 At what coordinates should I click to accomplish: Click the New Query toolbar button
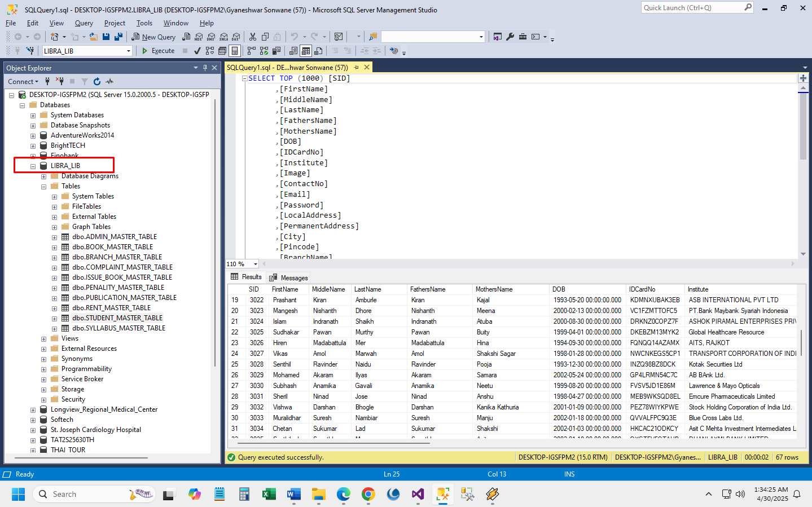pos(153,37)
